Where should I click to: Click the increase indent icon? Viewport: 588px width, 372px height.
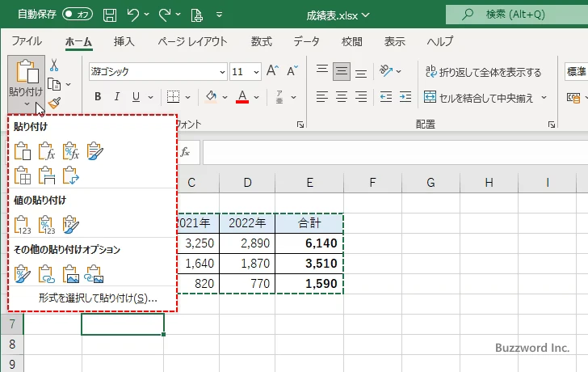pos(405,97)
